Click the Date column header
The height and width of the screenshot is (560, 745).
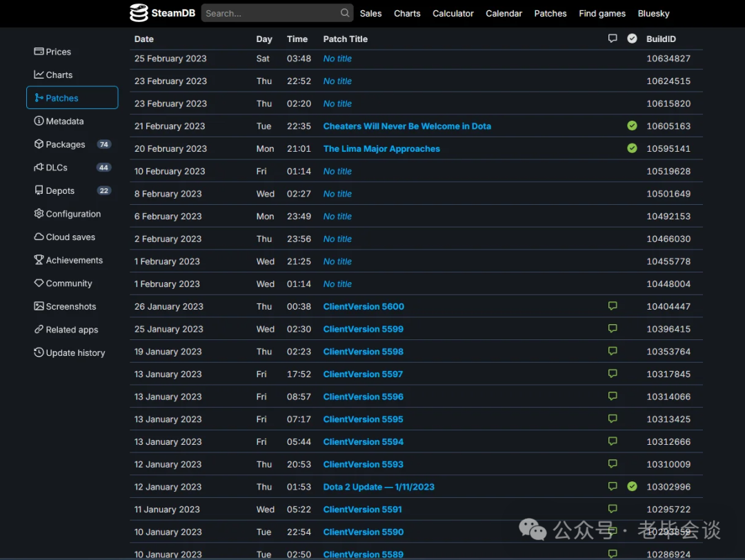[144, 39]
